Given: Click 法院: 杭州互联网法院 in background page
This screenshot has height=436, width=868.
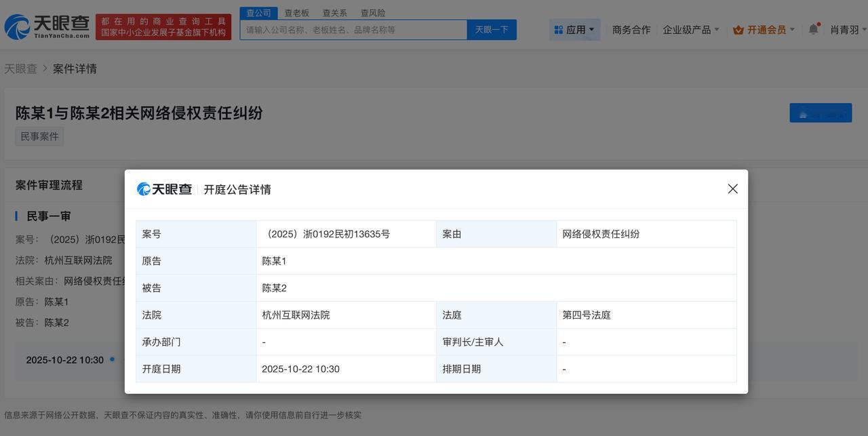Looking at the screenshot, I should click(64, 260).
